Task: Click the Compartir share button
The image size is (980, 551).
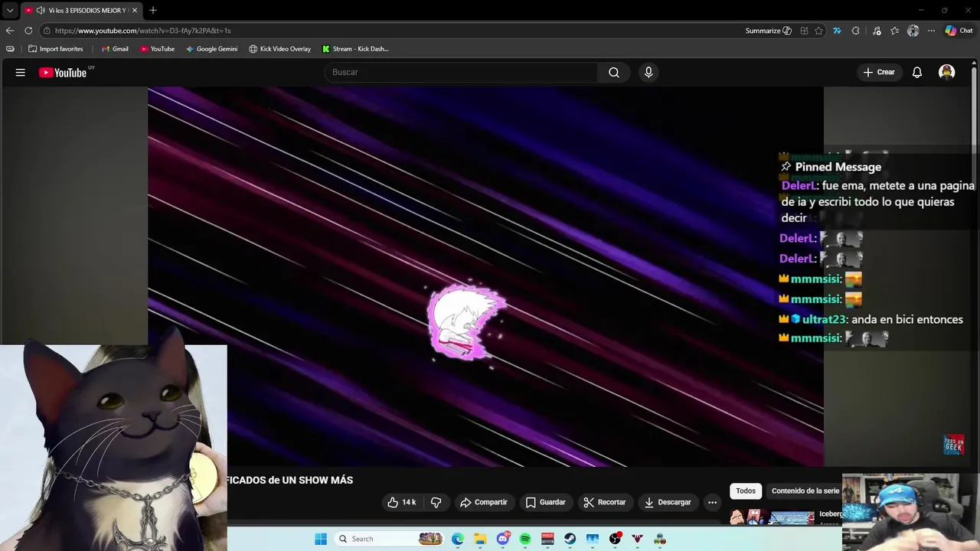Action: 483,502
